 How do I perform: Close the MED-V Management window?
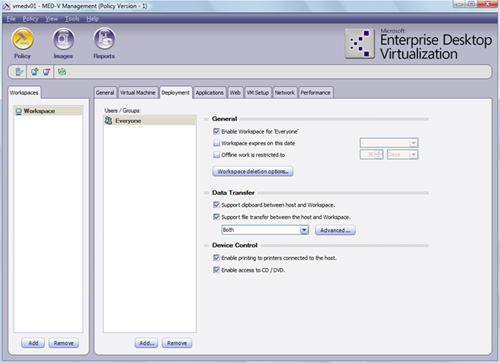click(487, 4)
